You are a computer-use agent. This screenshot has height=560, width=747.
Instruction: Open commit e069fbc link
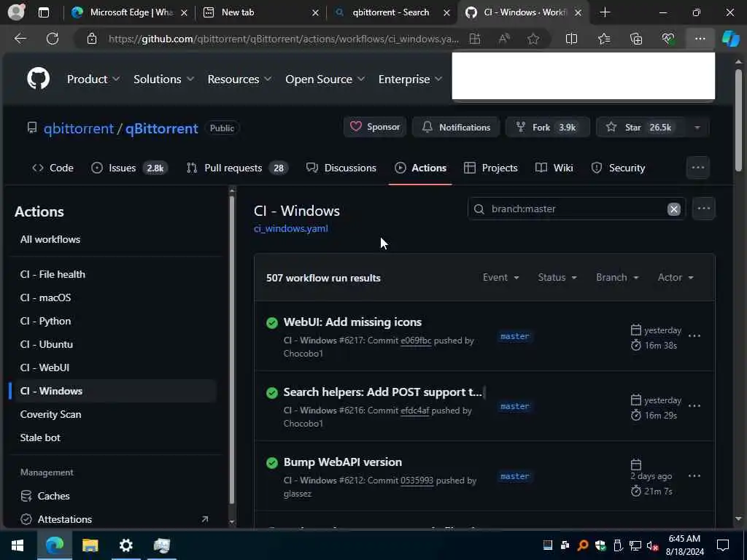(416, 341)
